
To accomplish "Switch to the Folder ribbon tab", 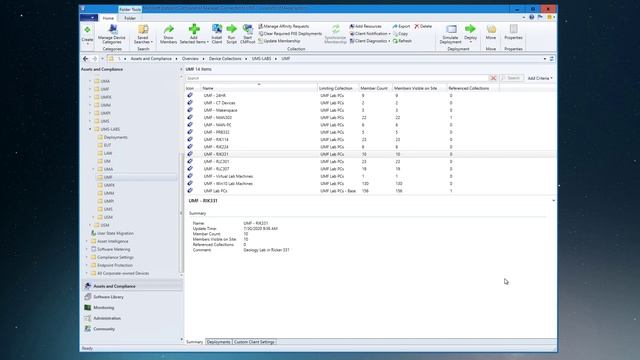I will 130,18.
